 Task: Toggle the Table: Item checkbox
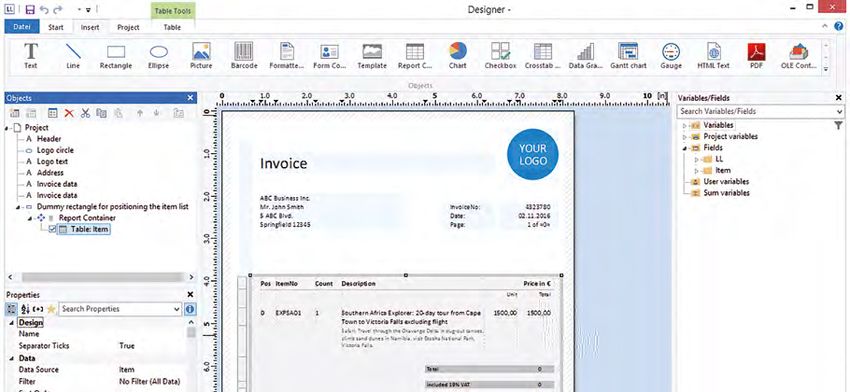point(52,229)
